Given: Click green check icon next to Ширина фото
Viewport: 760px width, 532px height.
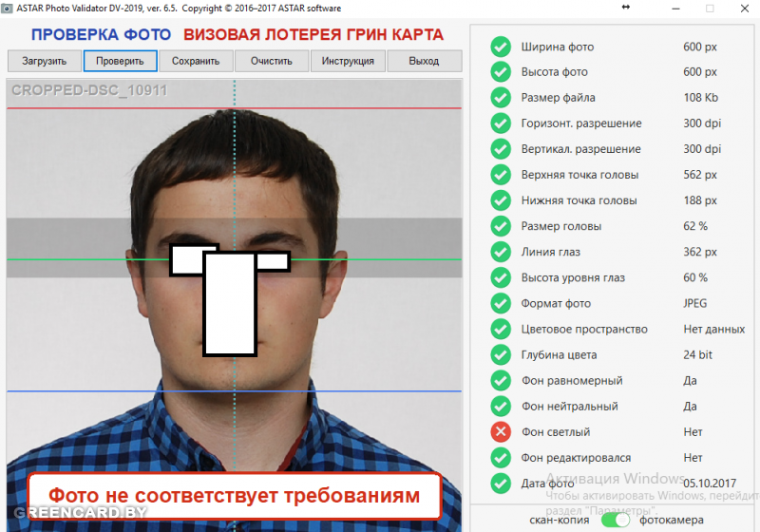Looking at the screenshot, I should pos(501,47).
